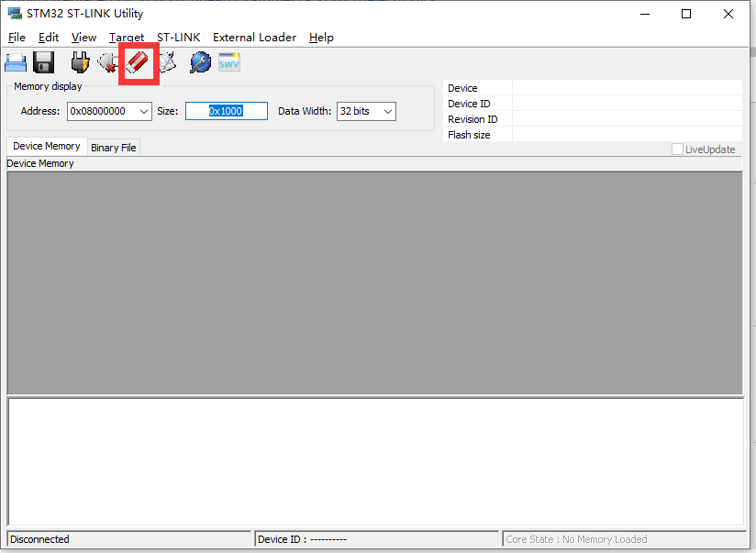Click the Disconnected status bar entry
756x553 pixels.
[129, 539]
